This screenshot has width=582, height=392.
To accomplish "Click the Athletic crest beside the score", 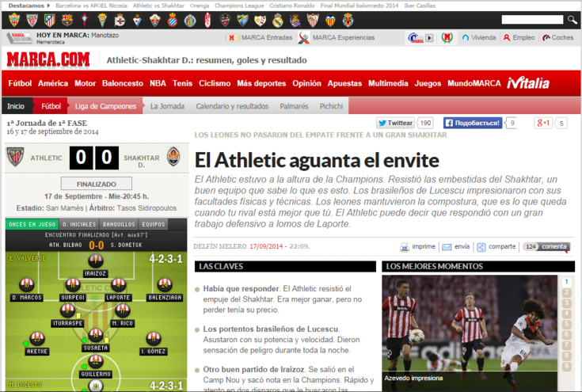I will pos(15,157).
